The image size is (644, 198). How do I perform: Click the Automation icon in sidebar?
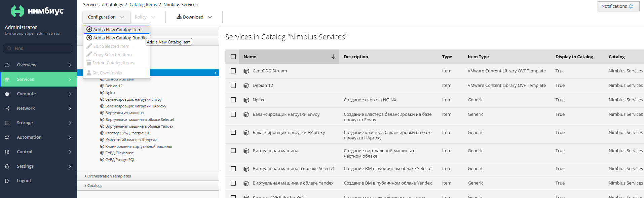[x=7, y=137]
